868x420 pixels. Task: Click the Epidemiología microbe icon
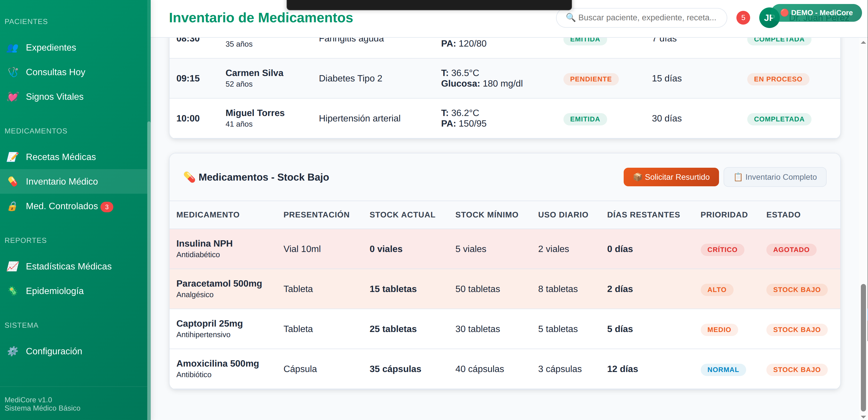click(x=13, y=291)
